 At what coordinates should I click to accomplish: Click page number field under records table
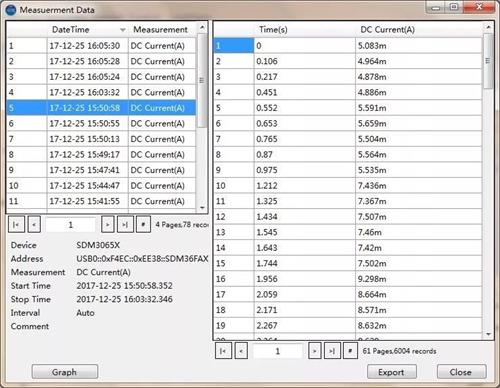(x=277, y=351)
